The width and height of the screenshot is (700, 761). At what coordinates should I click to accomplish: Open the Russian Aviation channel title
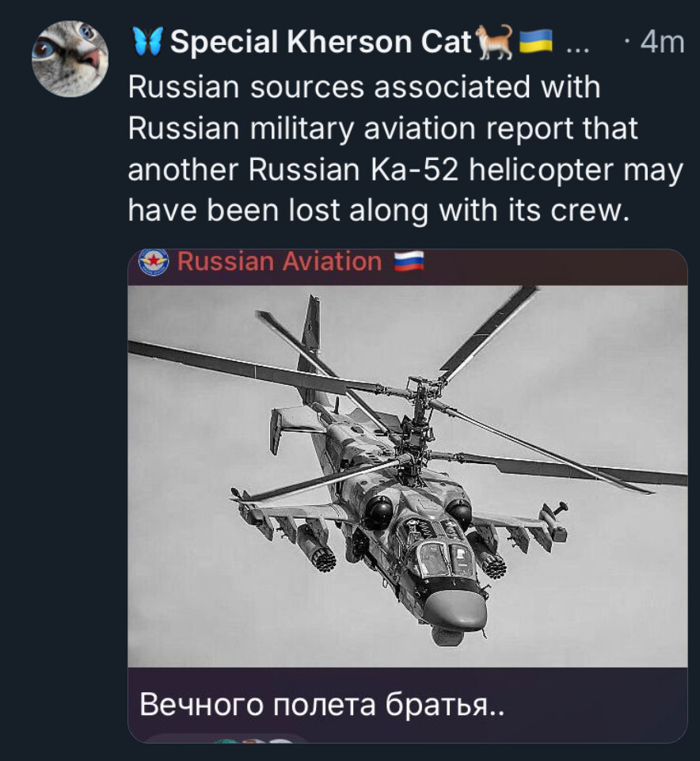click(x=280, y=261)
